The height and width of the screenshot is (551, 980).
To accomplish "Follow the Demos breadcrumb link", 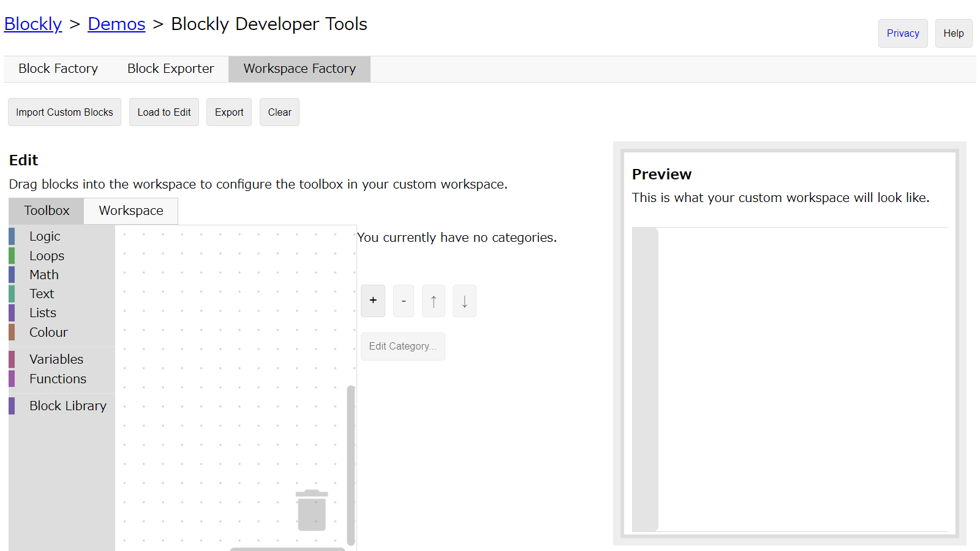I will pyautogui.click(x=116, y=24).
